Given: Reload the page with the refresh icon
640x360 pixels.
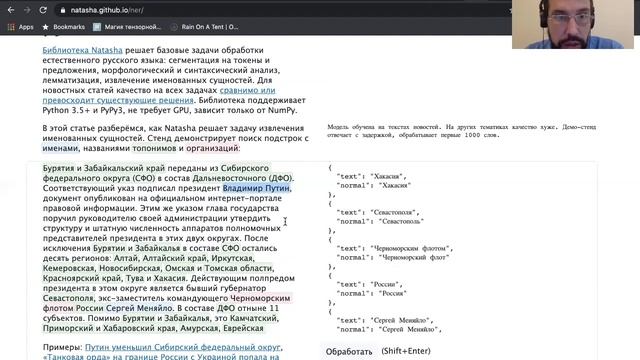Looking at the screenshot, I should [x=43, y=10].
